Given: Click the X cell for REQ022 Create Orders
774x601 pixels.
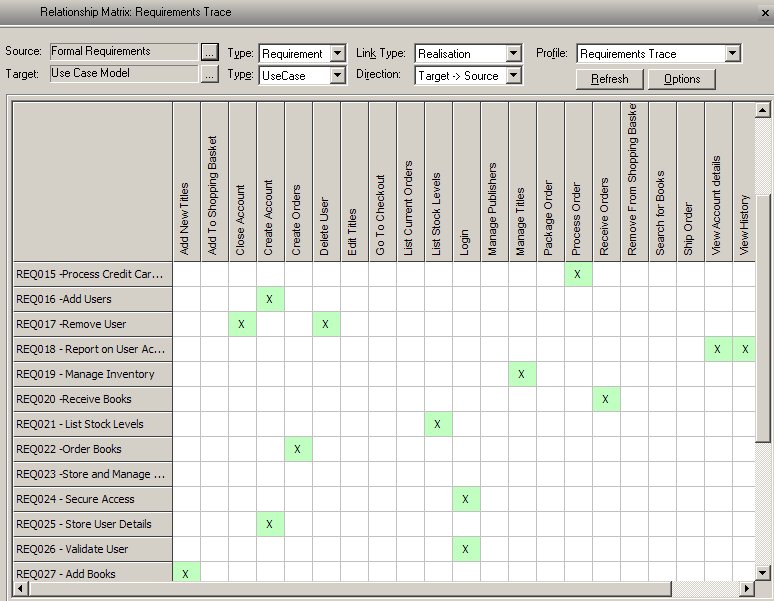Looking at the screenshot, I should [298, 449].
